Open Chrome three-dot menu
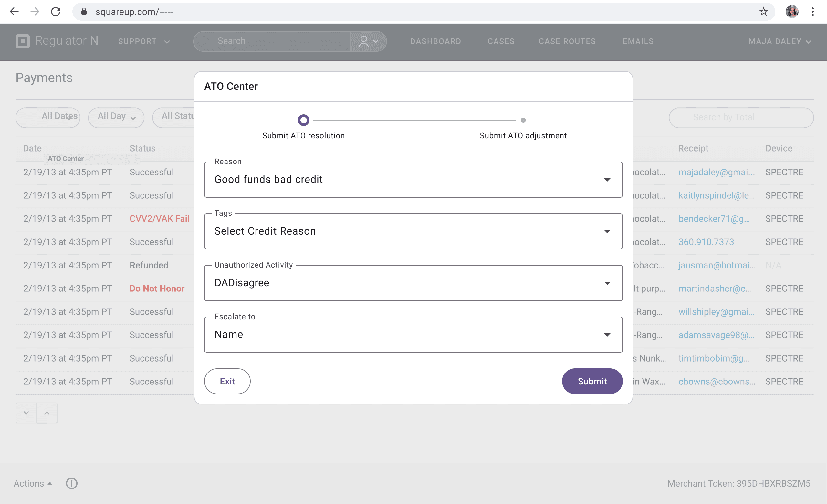827x504 pixels. pyautogui.click(x=812, y=12)
